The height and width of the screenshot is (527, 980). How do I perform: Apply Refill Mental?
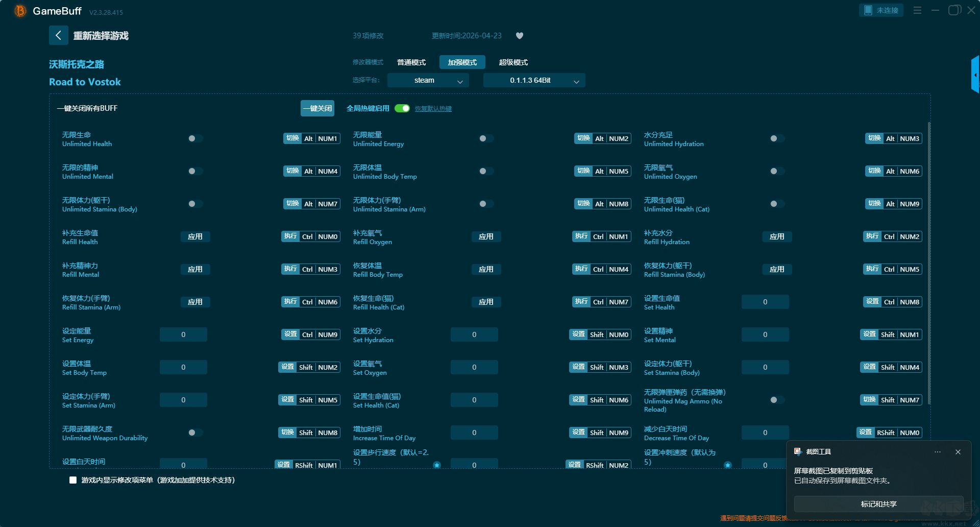(x=195, y=269)
